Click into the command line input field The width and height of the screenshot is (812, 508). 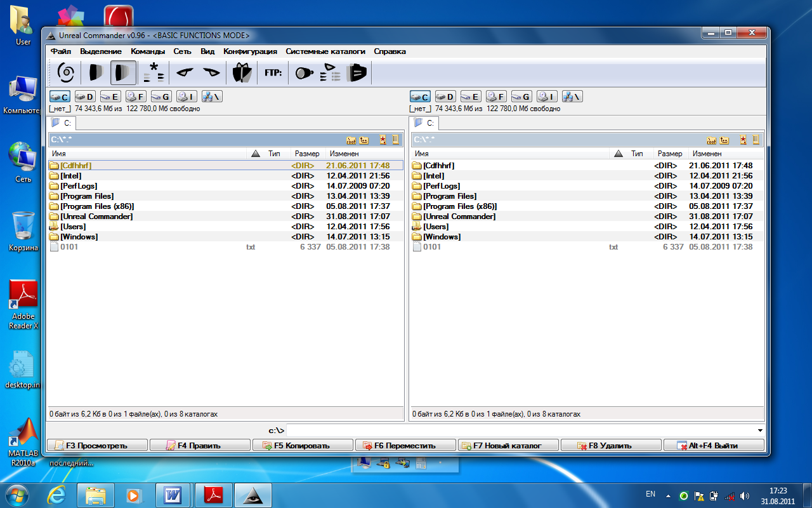521,431
